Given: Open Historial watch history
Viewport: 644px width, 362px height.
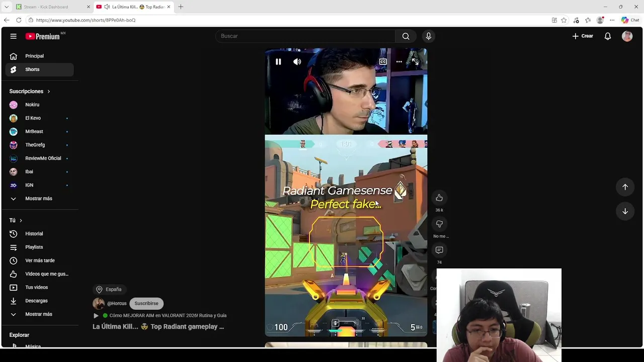Looking at the screenshot, I should [39, 234].
